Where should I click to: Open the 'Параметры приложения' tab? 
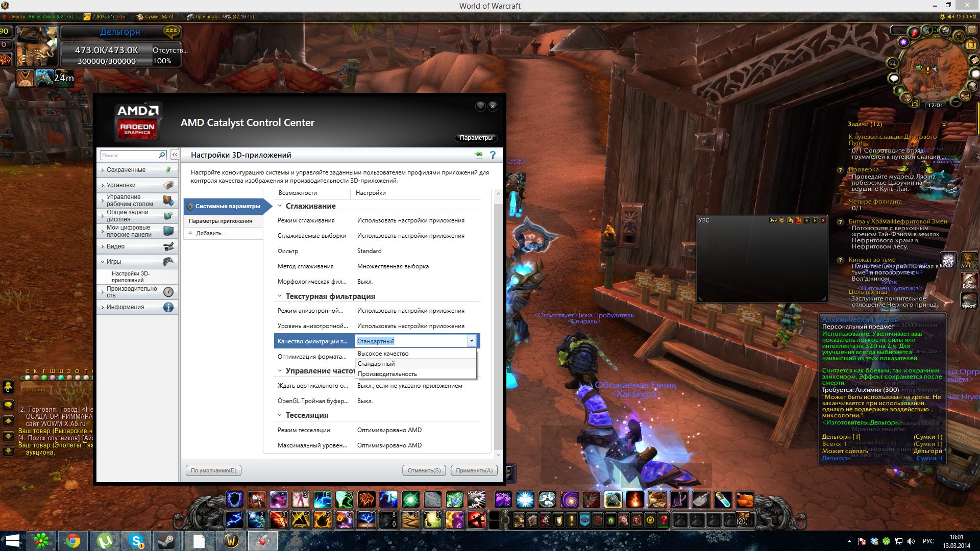click(220, 221)
